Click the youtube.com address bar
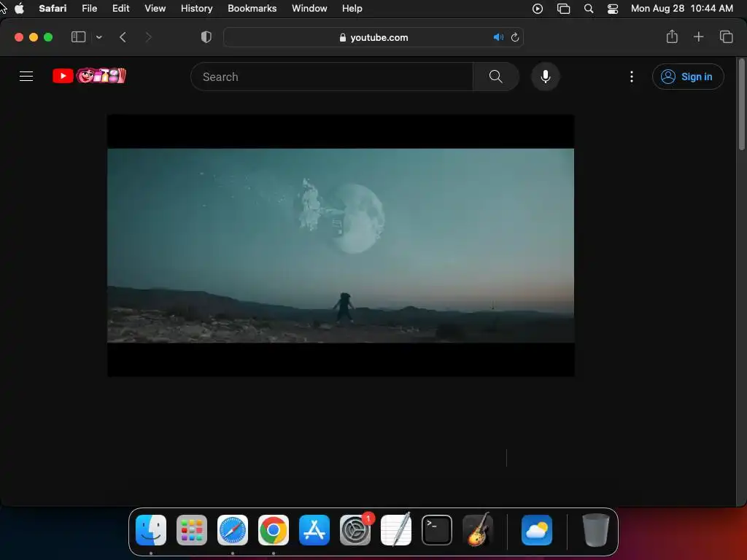Image resolution: width=747 pixels, height=560 pixels. point(373,37)
